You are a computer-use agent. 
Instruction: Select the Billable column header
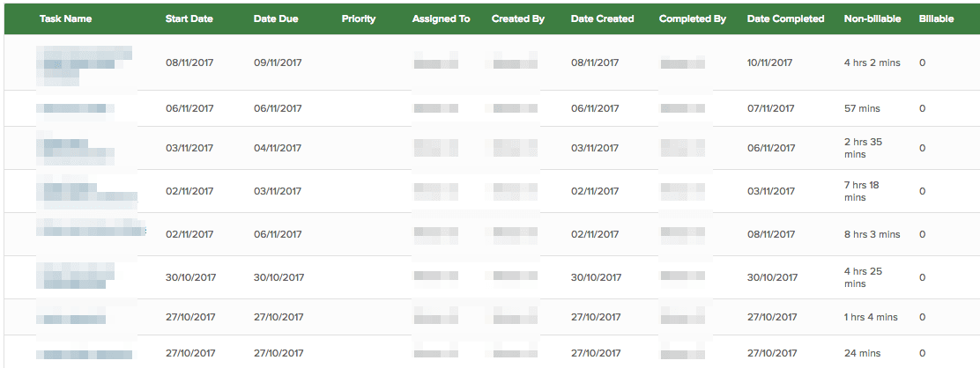[x=936, y=18]
